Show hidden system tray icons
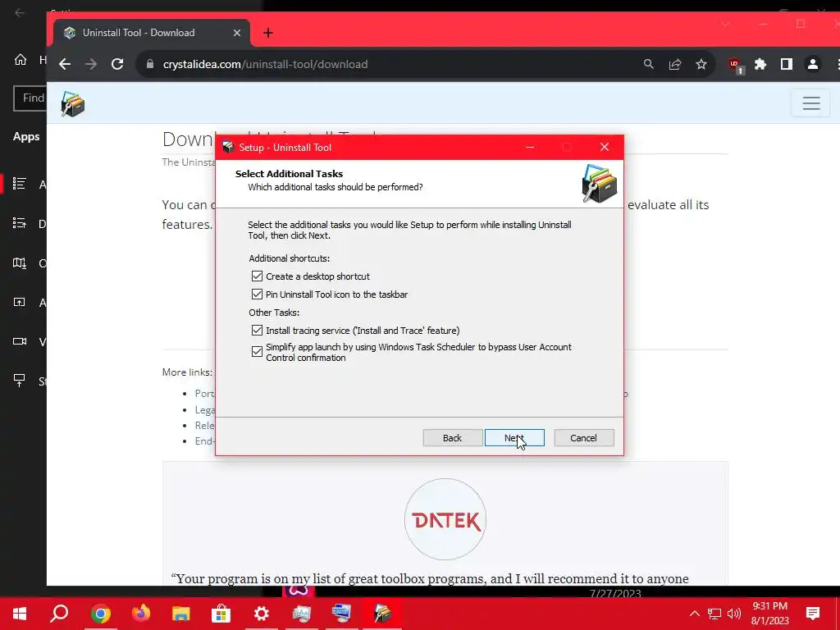Screen dimensions: 840x630 694,614
